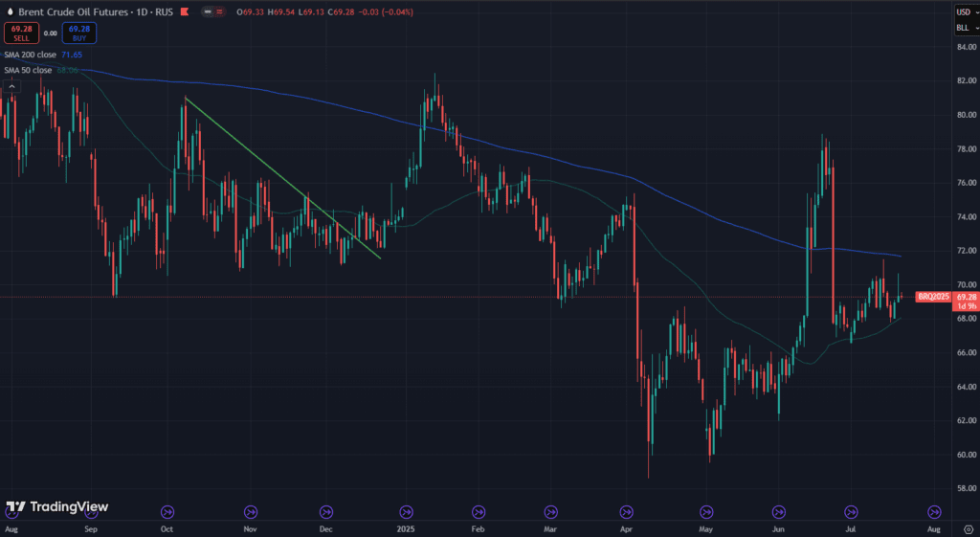Click the 71.65 SMA 200 value
This screenshot has height=537, width=980.
click(72, 55)
